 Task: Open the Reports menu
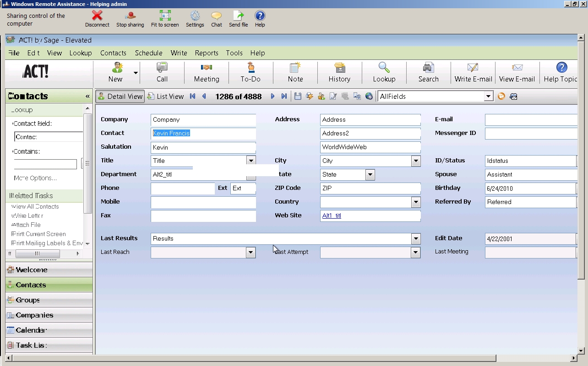(x=207, y=53)
